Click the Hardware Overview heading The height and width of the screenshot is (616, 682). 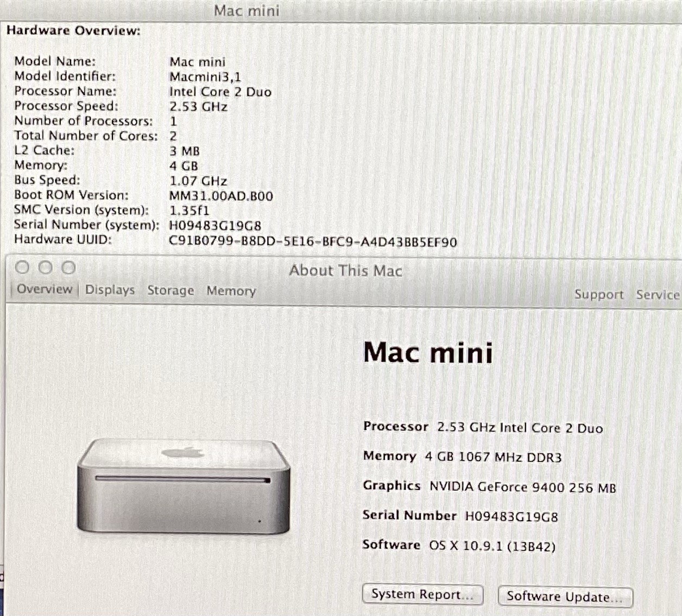coord(73,30)
